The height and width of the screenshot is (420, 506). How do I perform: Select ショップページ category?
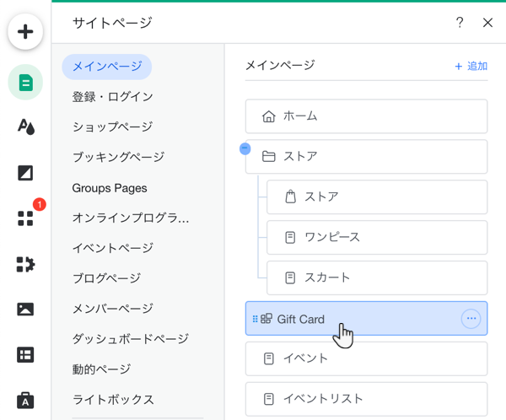click(112, 127)
